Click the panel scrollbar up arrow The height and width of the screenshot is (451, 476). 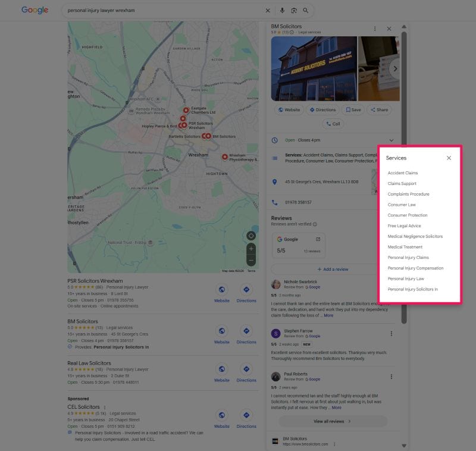coord(404,27)
